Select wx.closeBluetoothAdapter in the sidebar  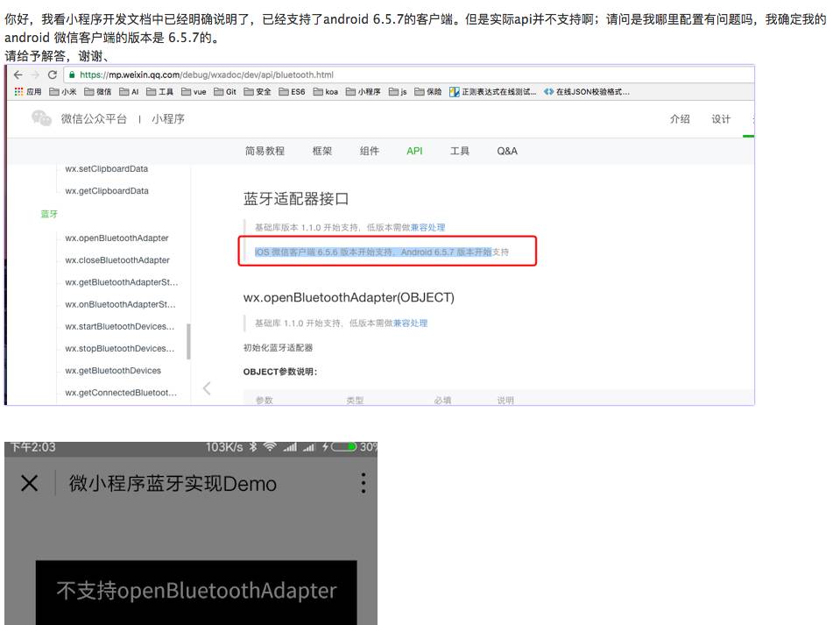(x=117, y=260)
